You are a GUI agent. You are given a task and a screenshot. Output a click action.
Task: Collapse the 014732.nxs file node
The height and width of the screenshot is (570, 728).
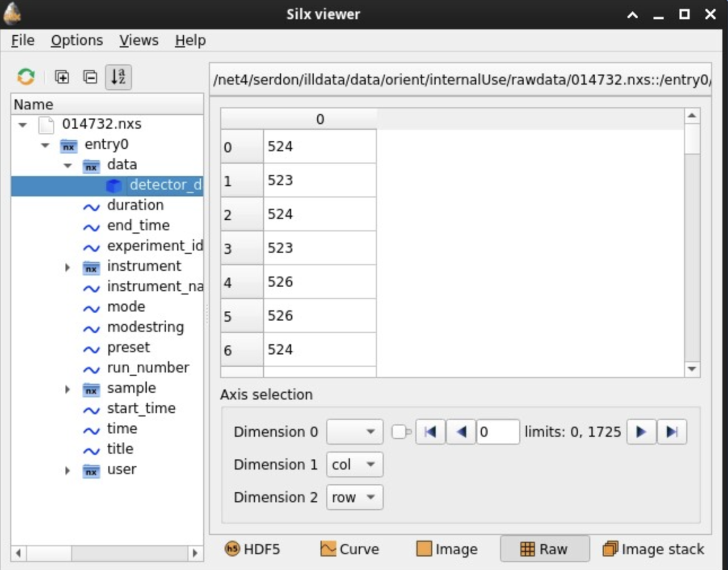point(23,125)
